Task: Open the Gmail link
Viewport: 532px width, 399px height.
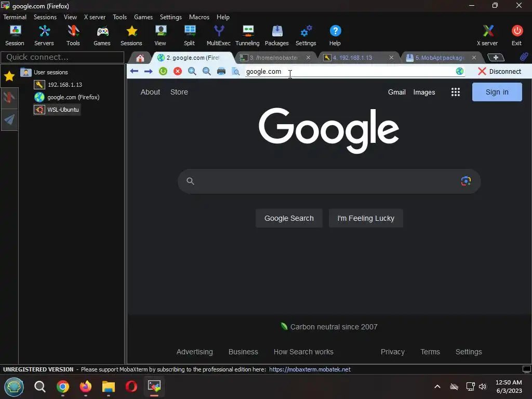Action: pos(396,92)
